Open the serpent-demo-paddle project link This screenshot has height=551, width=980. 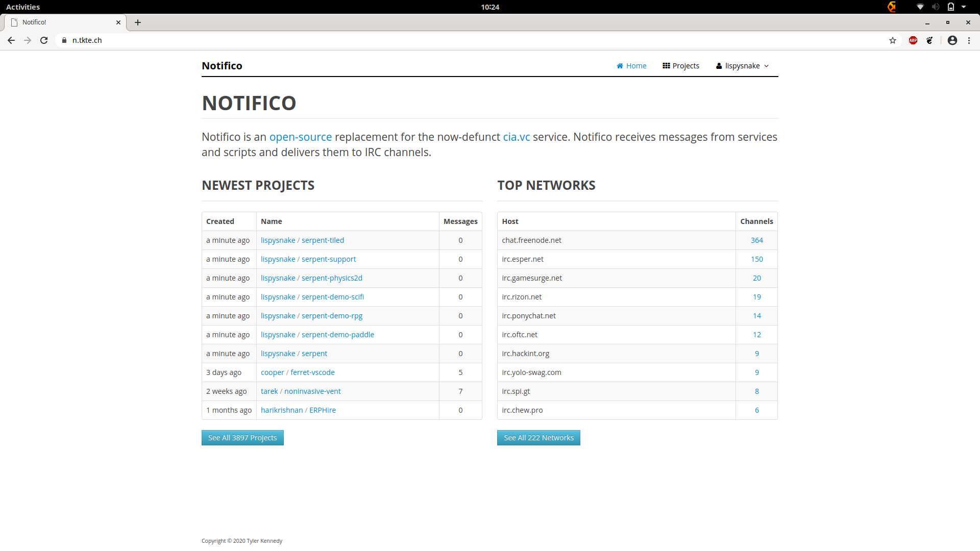point(338,335)
